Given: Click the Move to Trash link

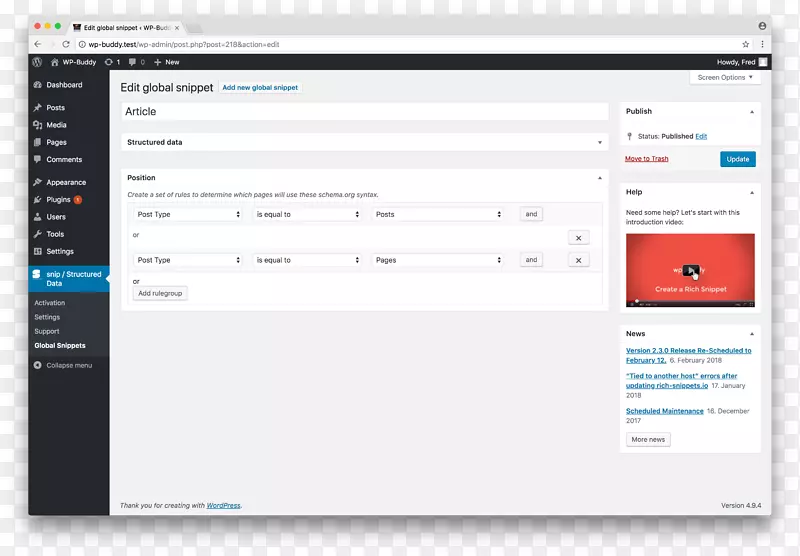Looking at the screenshot, I should point(647,159).
